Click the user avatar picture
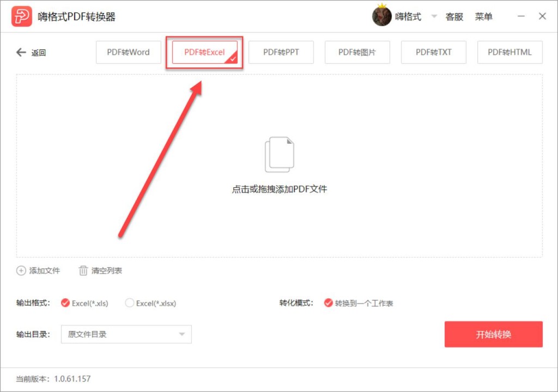 (x=381, y=16)
